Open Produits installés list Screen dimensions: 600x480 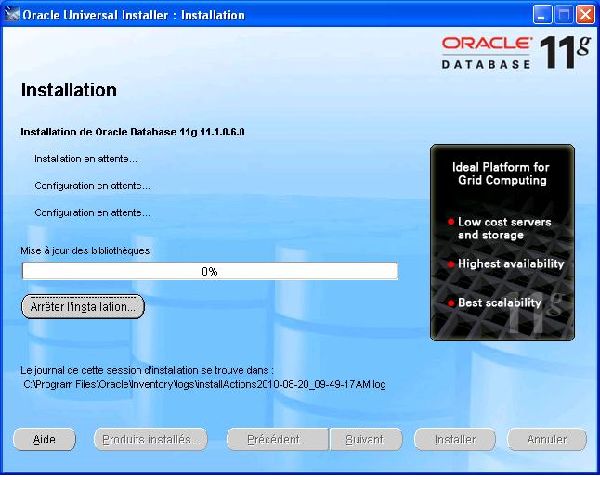point(151,439)
